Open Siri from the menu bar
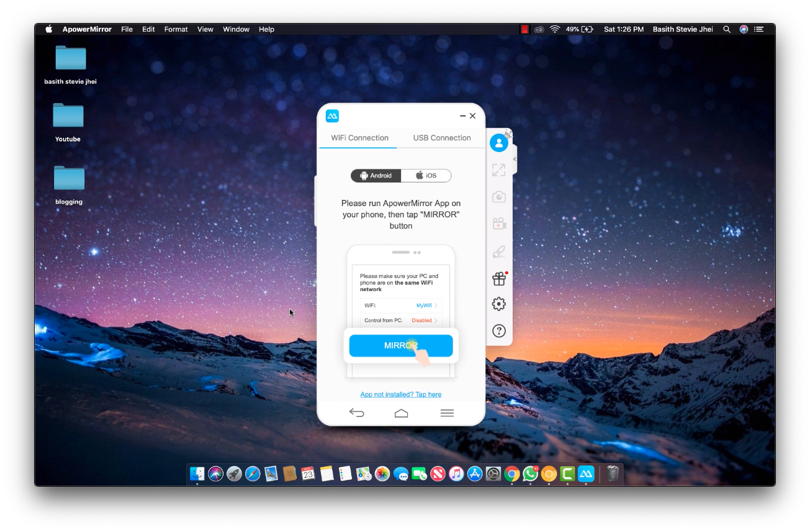The image size is (810, 532). tap(744, 29)
